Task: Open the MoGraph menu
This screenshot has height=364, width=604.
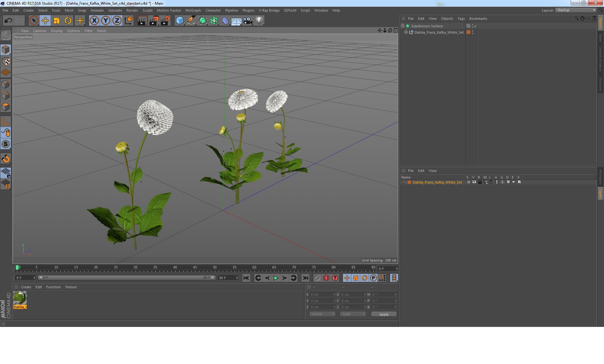Action: 193,10
